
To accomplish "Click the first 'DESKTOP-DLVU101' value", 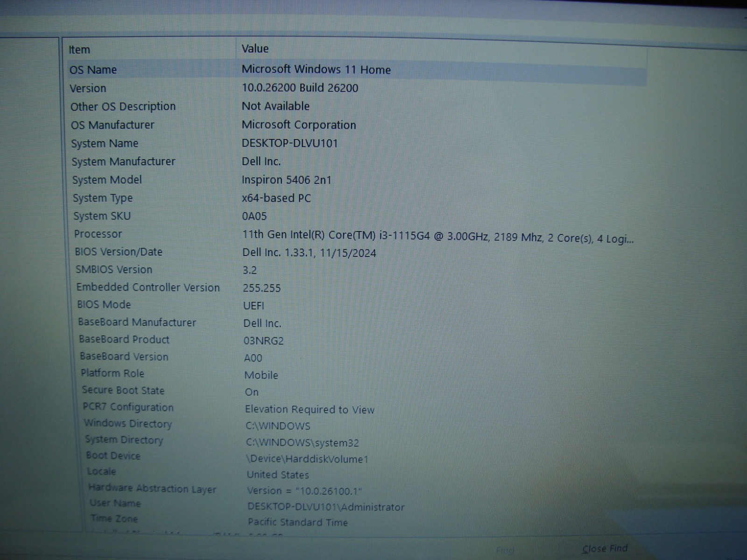I will pyautogui.click(x=289, y=143).
